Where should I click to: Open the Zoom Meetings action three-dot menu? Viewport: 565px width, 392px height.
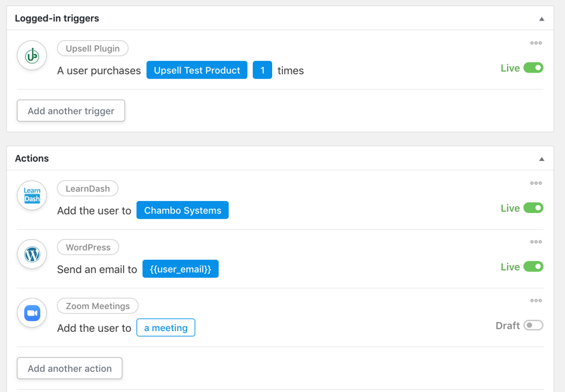point(536,301)
